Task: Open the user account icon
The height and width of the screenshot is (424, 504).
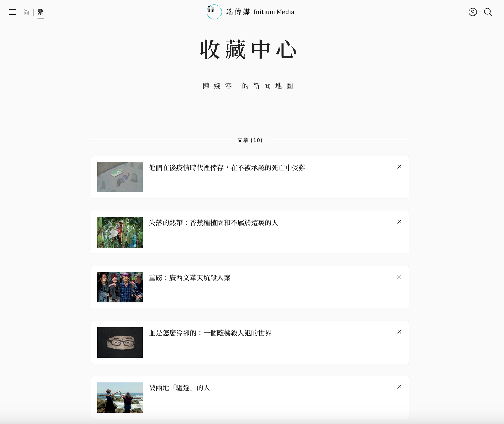Action: tap(472, 12)
